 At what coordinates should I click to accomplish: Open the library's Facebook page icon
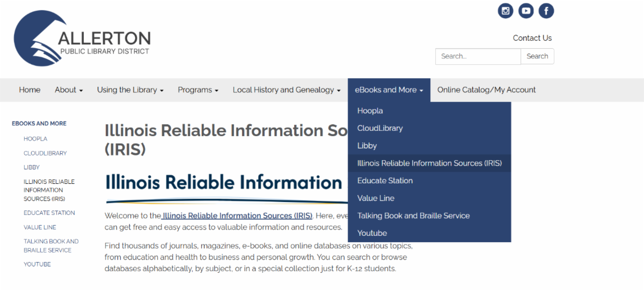[x=546, y=11]
